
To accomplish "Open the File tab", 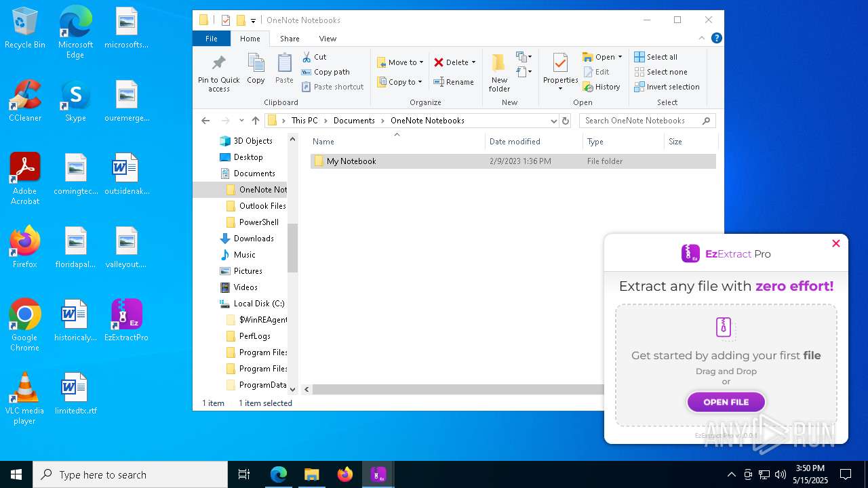I will point(212,39).
